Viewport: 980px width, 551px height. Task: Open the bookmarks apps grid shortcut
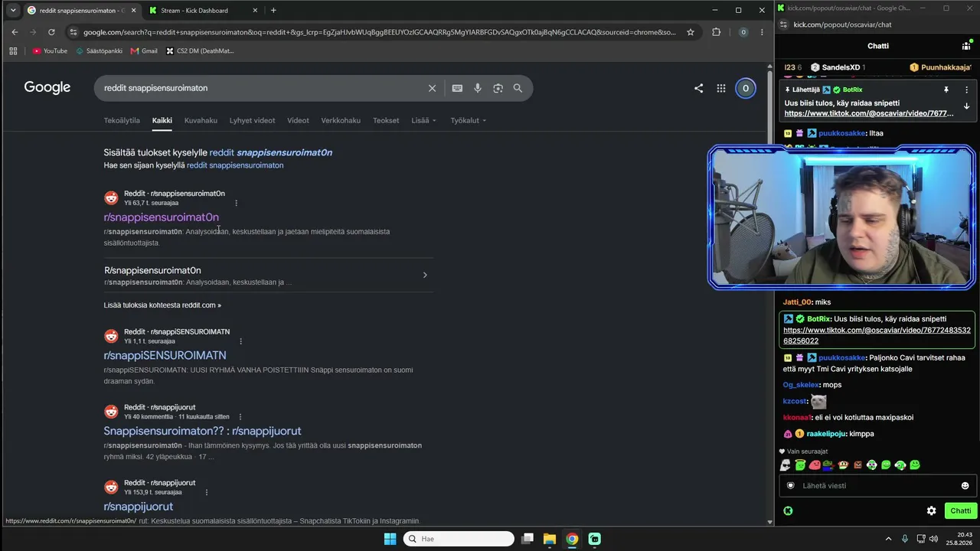click(13, 51)
